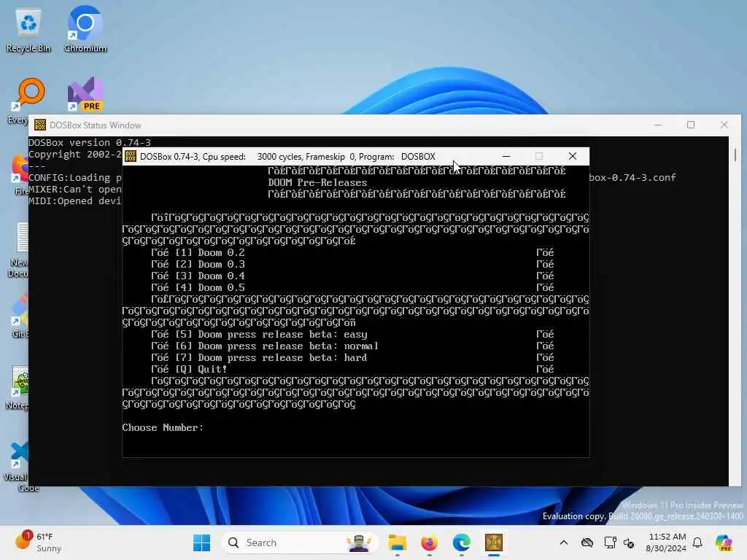Open the Recycle Bin desktop icon
The height and width of the screenshot is (560, 747).
click(x=28, y=29)
